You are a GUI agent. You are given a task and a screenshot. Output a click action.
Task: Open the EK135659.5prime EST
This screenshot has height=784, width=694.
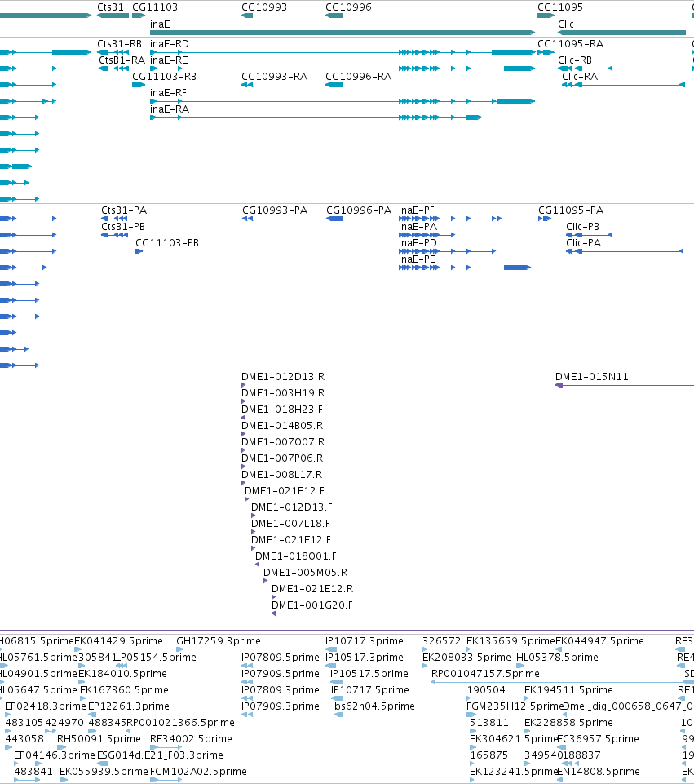pos(469,649)
